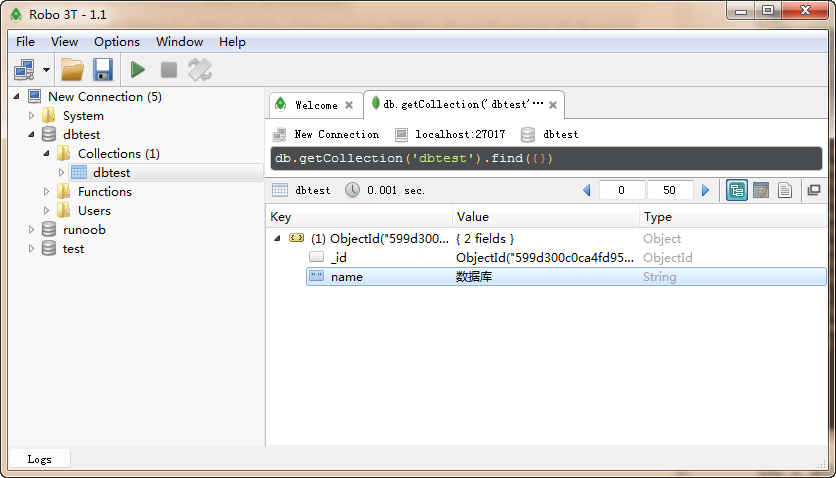Click the Value column header
Screen dimensions: 836x478
pos(545,217)
